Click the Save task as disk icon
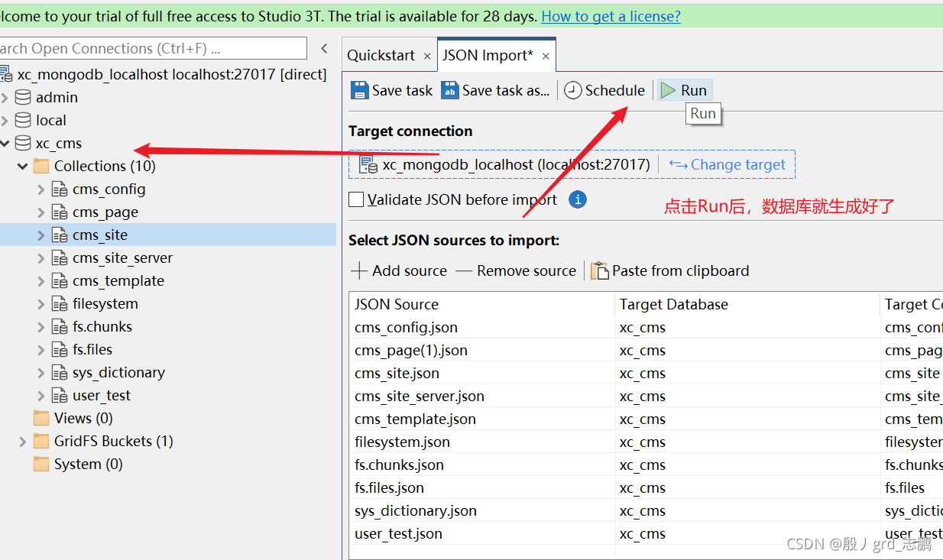This screenshot has height=560, width=943. click(x=450, y=90)
